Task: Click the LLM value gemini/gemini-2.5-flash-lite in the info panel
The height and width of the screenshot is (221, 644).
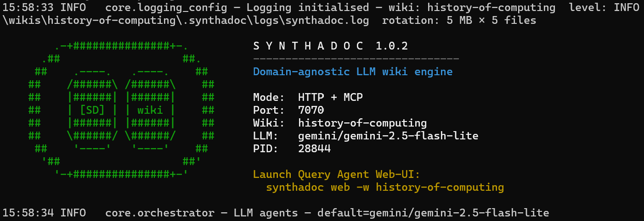Action: [x=388, y=136]
